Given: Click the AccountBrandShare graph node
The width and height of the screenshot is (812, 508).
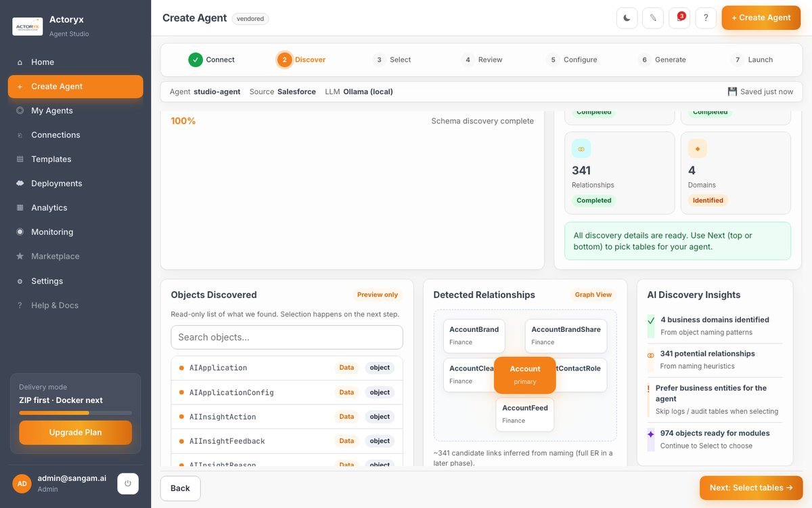Looking at the screenshot, I should [x=566, y=336].
